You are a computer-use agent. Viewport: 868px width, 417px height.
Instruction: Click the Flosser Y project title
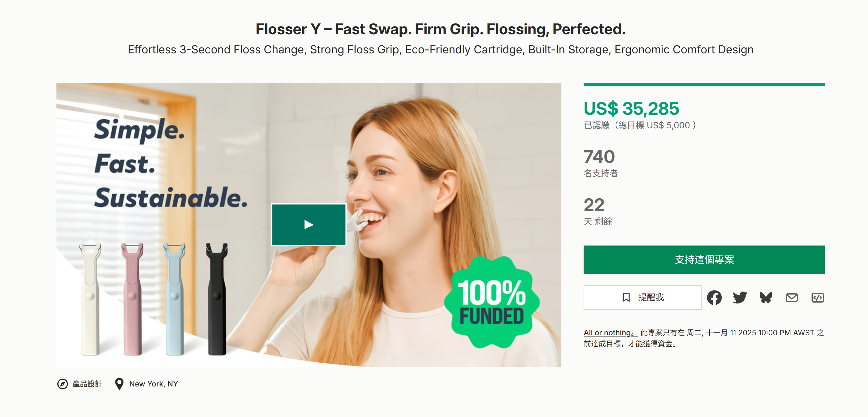pos(440,29)
